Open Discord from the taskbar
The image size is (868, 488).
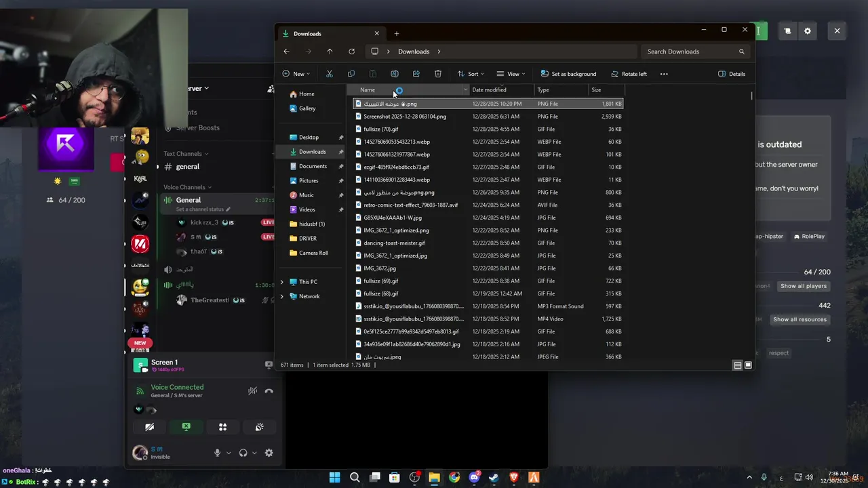(474, 478)
